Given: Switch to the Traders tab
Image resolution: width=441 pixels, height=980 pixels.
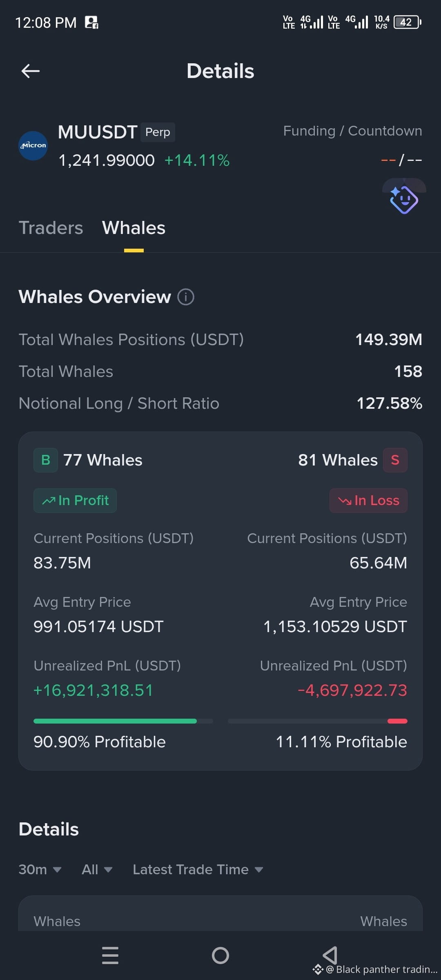Looking at the screenshot, I should [51, 228].
